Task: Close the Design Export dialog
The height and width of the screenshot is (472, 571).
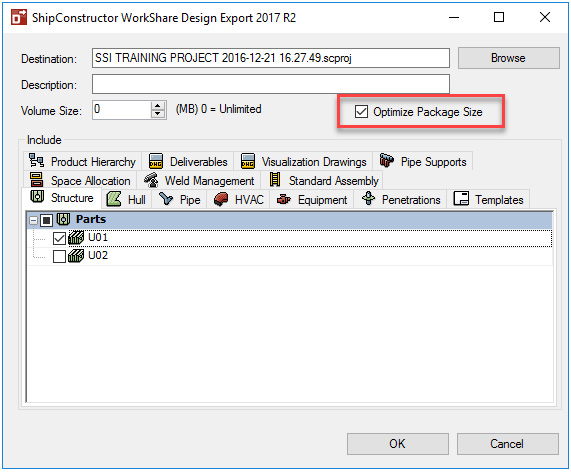Action: [545, 17]
